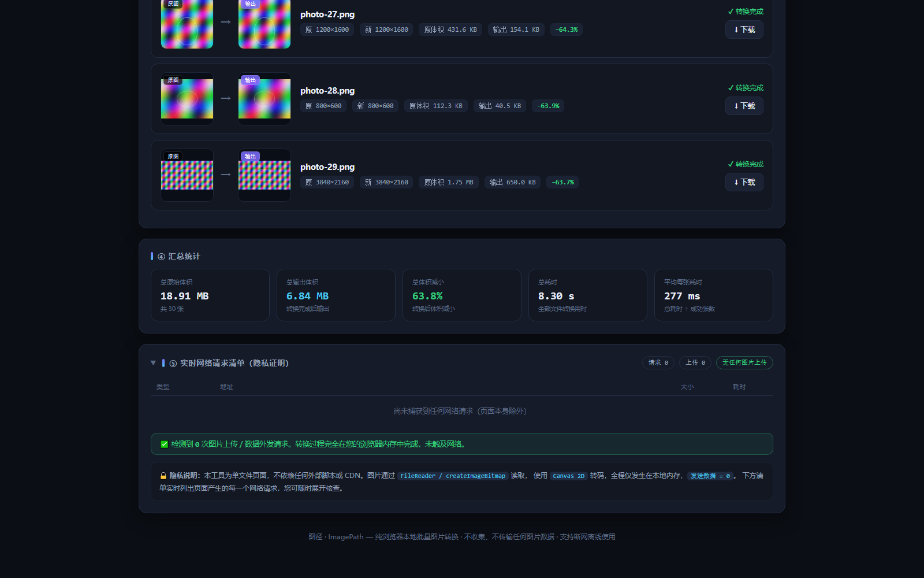Click the 新 800×600 dimension tag
The image size is (924, 578).
coord(375,106)
